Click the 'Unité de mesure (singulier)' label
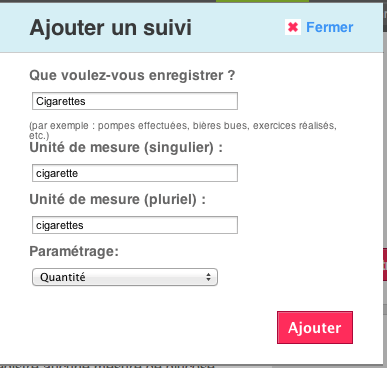 (126, 147)
